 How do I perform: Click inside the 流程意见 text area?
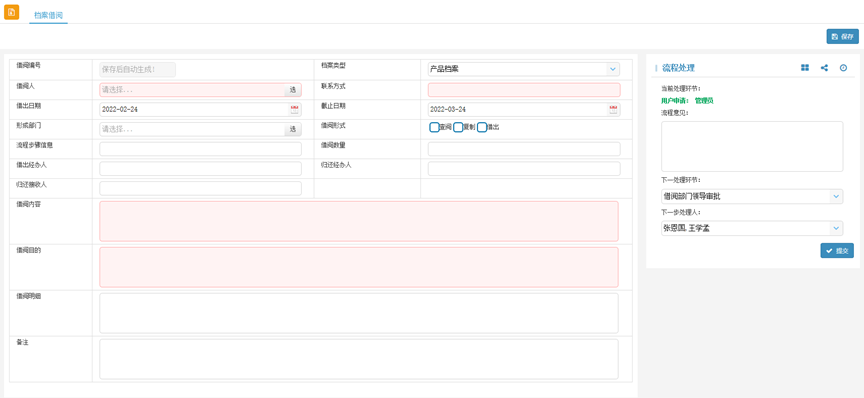752,147
